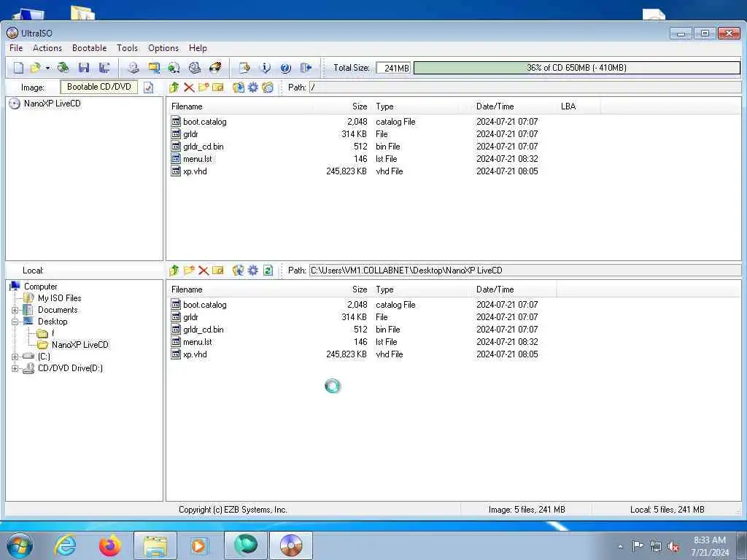Go up one folder in the Local pane toolbar
The width and height of the screenshot is (747, 560).
pos(174,271)
